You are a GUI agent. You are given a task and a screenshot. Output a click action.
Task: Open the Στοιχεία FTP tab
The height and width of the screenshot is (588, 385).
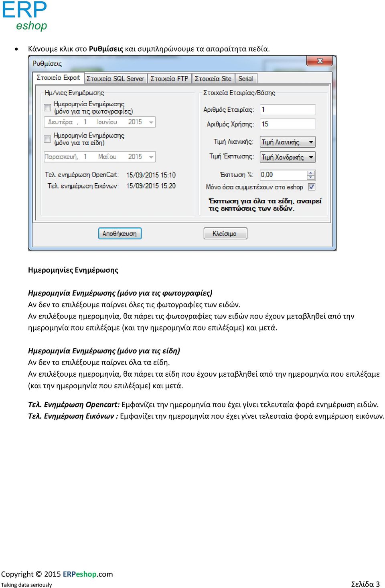pyautogui.click(x=169, y=79)
